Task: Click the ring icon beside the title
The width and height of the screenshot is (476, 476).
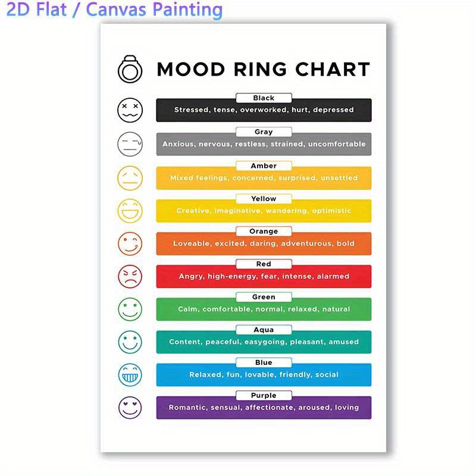Action: coord(129,69)
